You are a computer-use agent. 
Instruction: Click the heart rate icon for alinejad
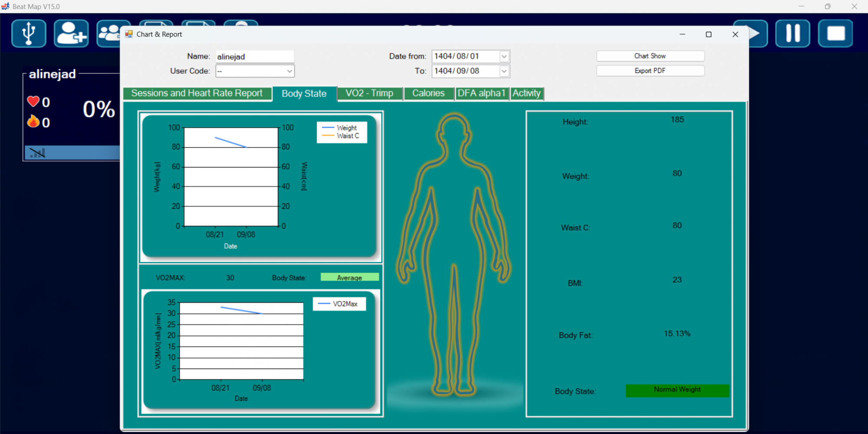click(x=33, y=102)
